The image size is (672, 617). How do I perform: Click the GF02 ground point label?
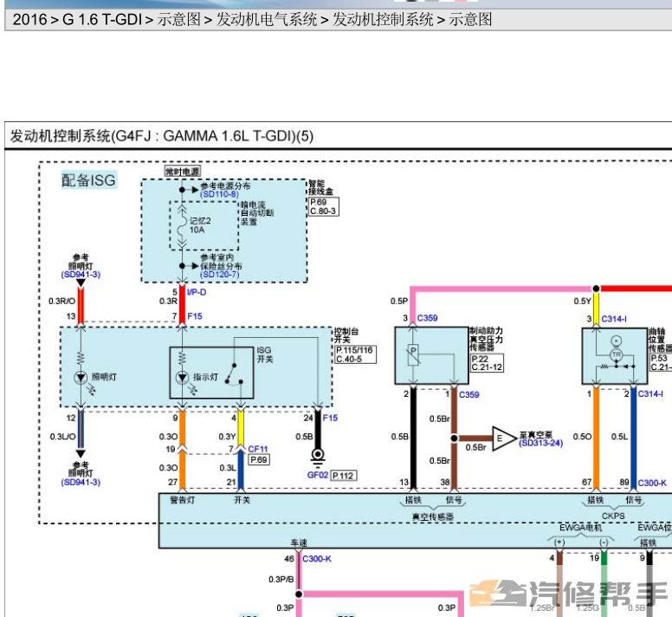pos(318,475)
